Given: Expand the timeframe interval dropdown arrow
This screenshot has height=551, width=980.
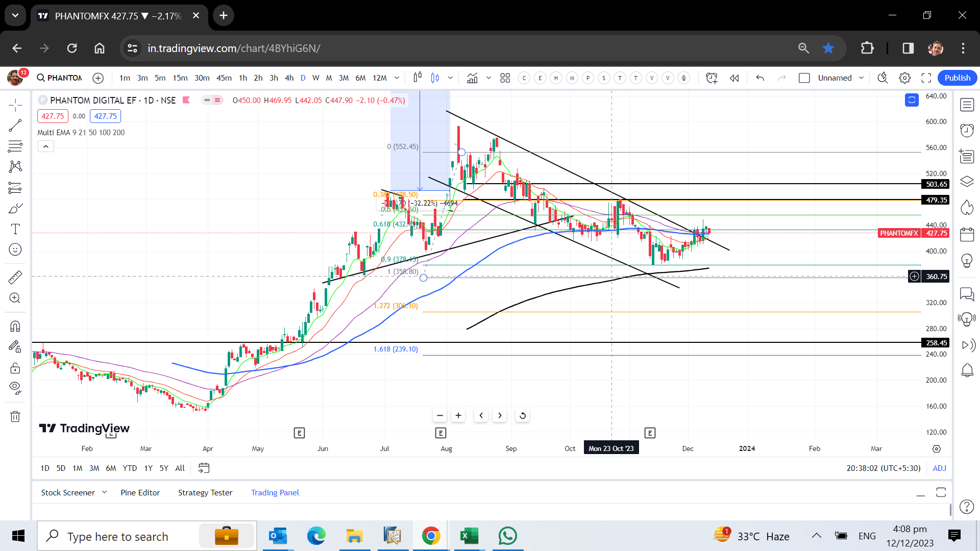Looking at the screenshot, I should [397, 78].
